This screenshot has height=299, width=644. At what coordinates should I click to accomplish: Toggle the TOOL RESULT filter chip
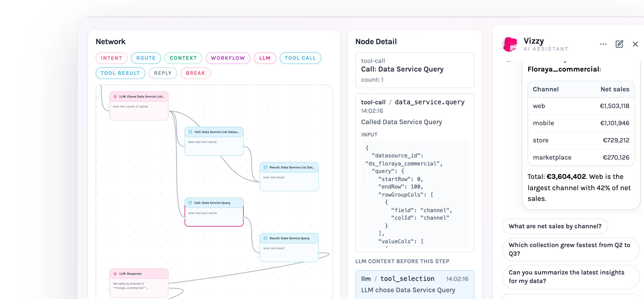(120, 73)
